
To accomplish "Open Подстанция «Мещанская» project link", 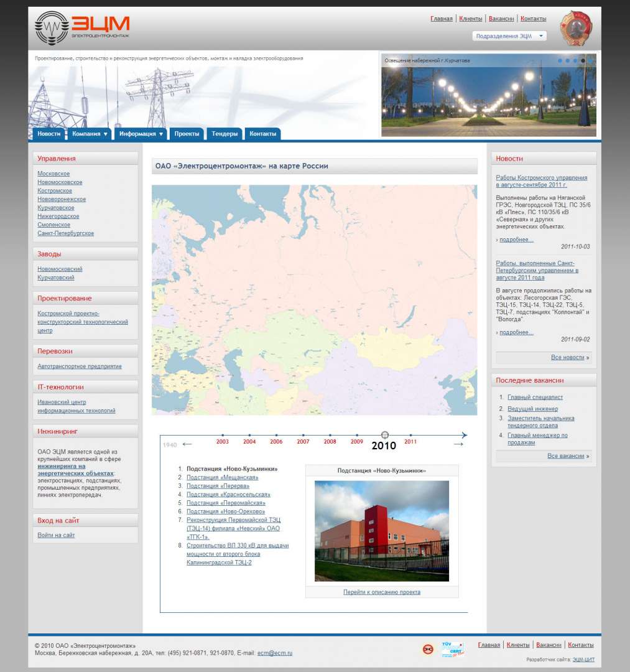I will click(x=222, y=477).
